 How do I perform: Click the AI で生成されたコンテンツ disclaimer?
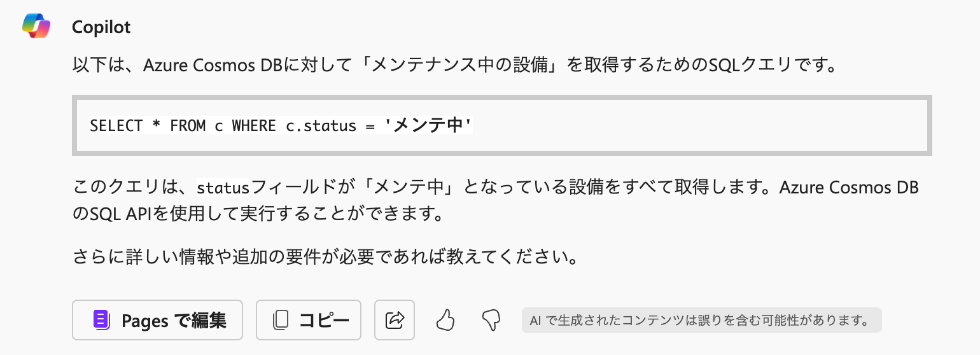pos(701,321)
